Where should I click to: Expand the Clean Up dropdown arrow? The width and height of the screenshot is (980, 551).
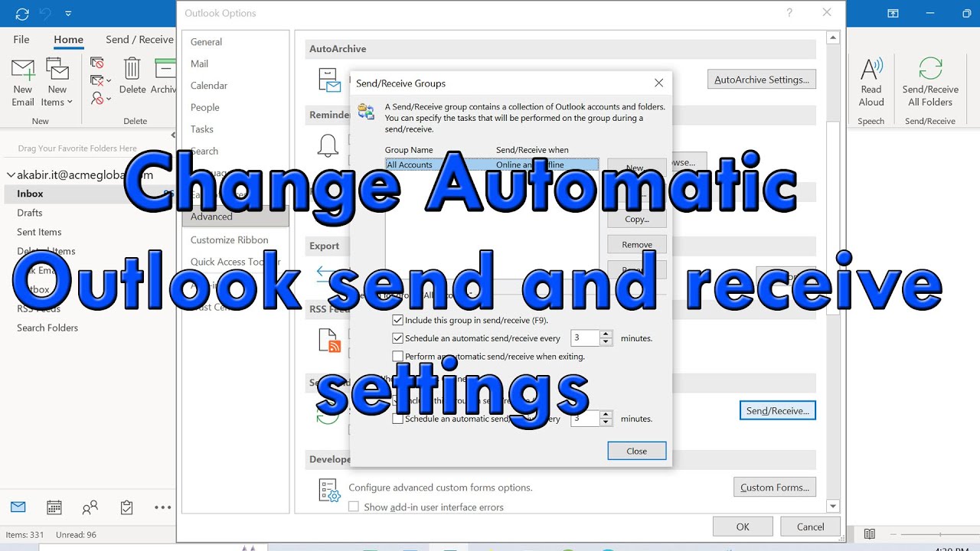coord(109,80)
